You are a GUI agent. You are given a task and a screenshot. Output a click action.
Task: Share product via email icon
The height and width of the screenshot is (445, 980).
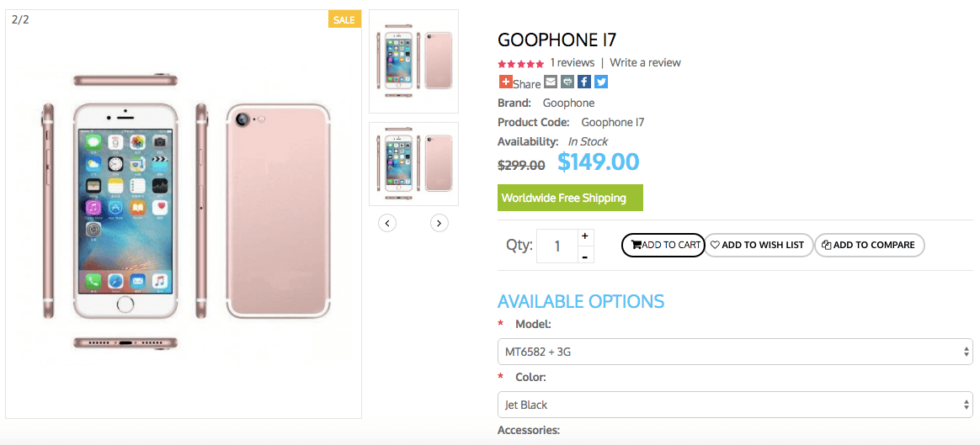point(551,82)
